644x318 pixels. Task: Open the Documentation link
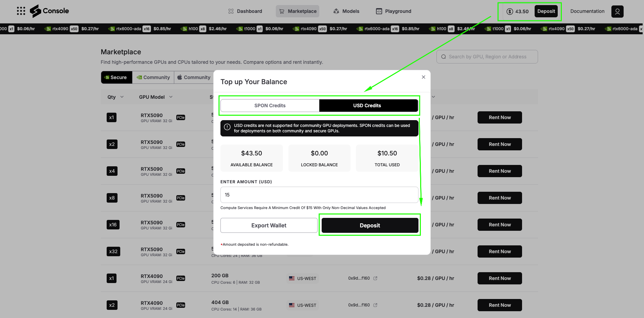pyautogui.click(x=587, y=11)
